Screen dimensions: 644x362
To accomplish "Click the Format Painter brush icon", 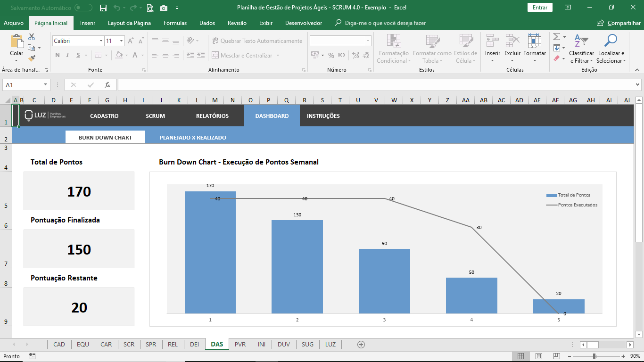I will pyautogui.click(x=32, y=58).
